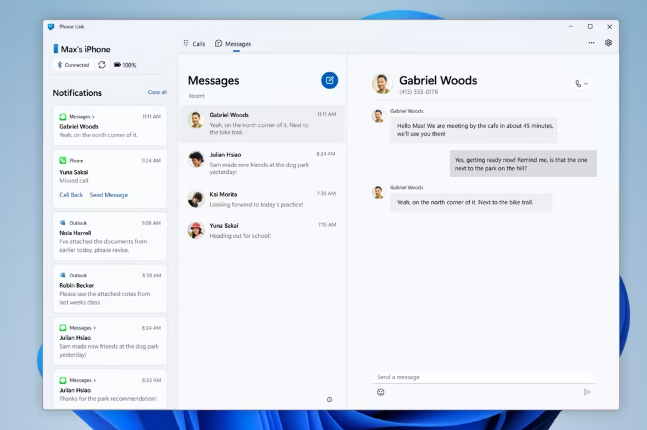Screen dimensions: 647x430
Task: Maximize the Phone Link window
Action: pyautogui.click(x=590, y=26)
